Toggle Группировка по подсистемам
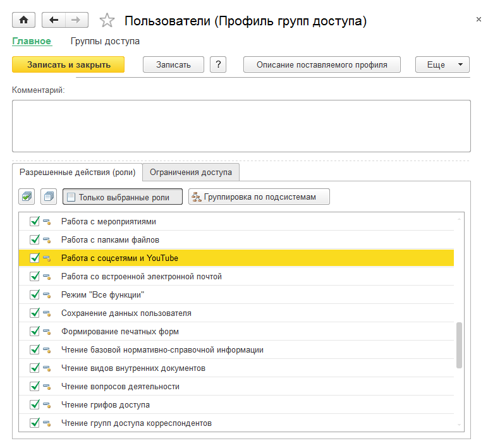 point(259,197)
